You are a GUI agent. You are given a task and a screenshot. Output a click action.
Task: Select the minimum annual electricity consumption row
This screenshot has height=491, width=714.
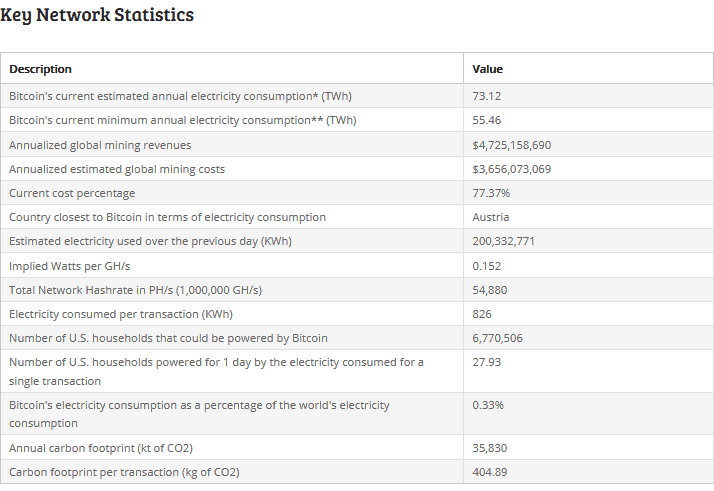[357, 120]
